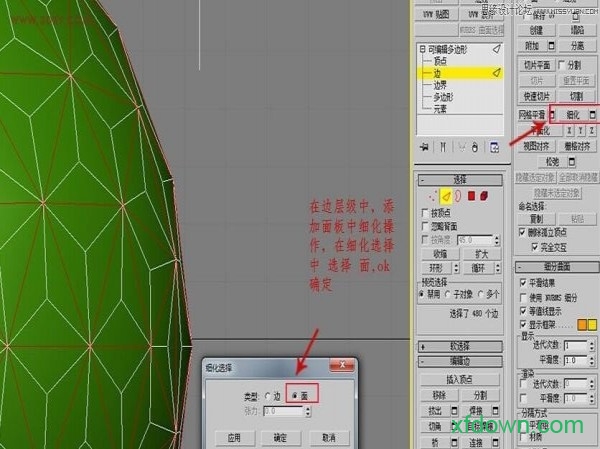Screen dimensions: 600x449
Task: Select the Element sub-object level icon
Action: coord(483,196)
